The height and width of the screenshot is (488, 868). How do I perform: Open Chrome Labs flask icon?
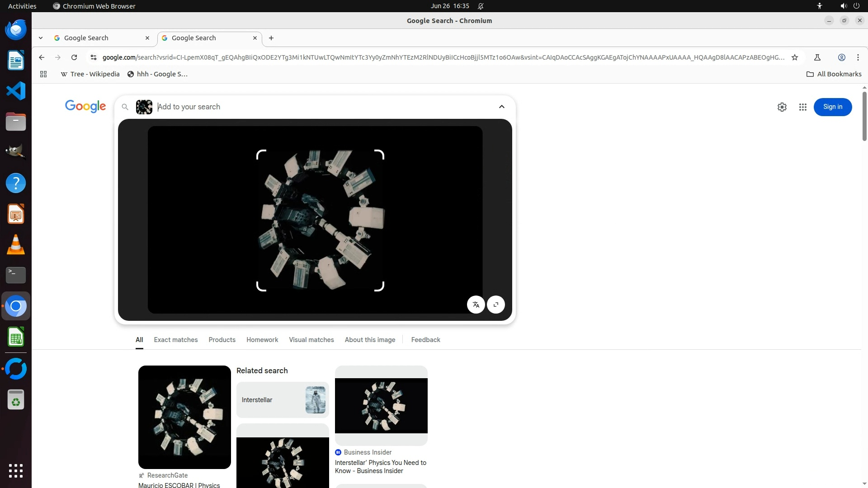[x=817, y=57]
